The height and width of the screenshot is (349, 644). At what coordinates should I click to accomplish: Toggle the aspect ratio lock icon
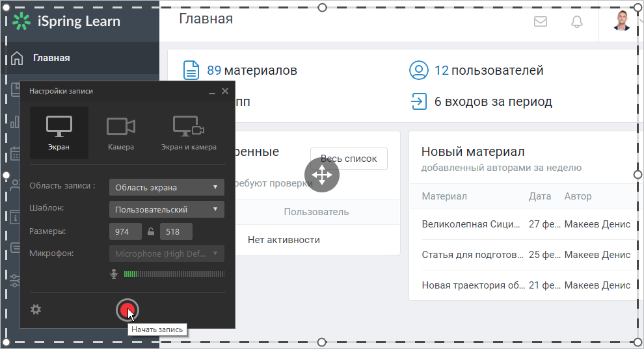151,232
